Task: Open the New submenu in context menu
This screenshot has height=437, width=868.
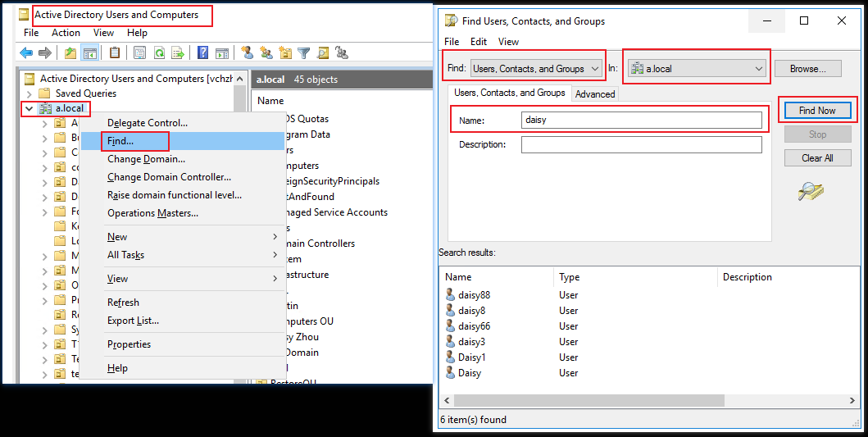Action: point(182,237)
